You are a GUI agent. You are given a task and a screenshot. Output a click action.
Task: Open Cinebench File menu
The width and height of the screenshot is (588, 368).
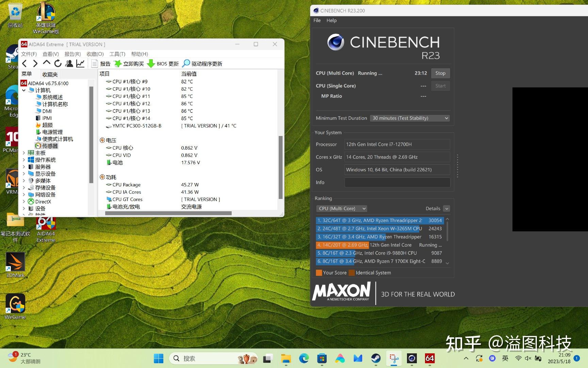click(317, 20)
